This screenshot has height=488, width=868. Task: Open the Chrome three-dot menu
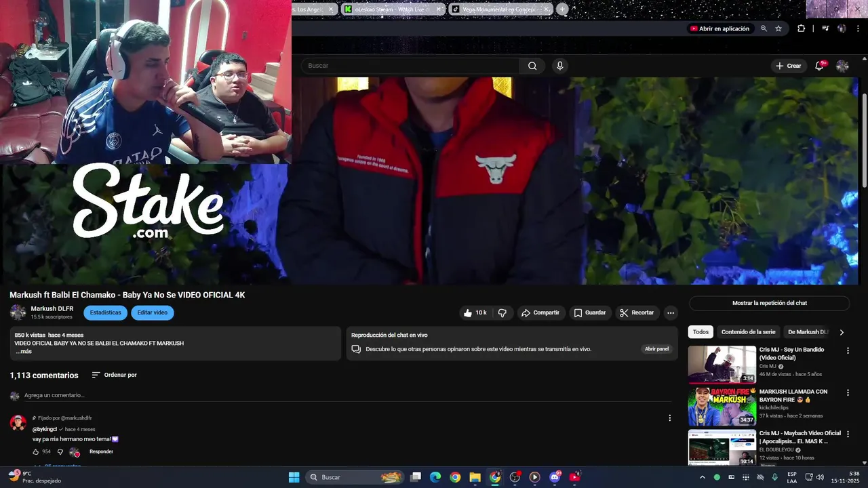tap(859, 28)
